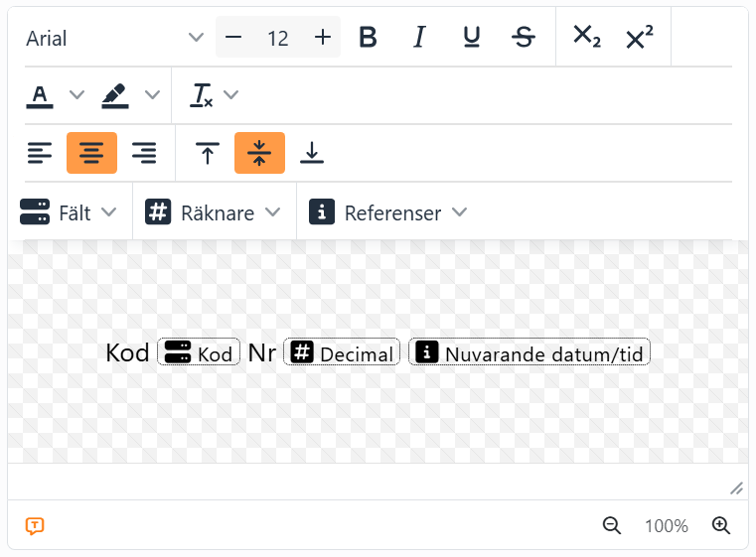The image size is (756, 557).
Task: Align text left
Action: point(40,153)
